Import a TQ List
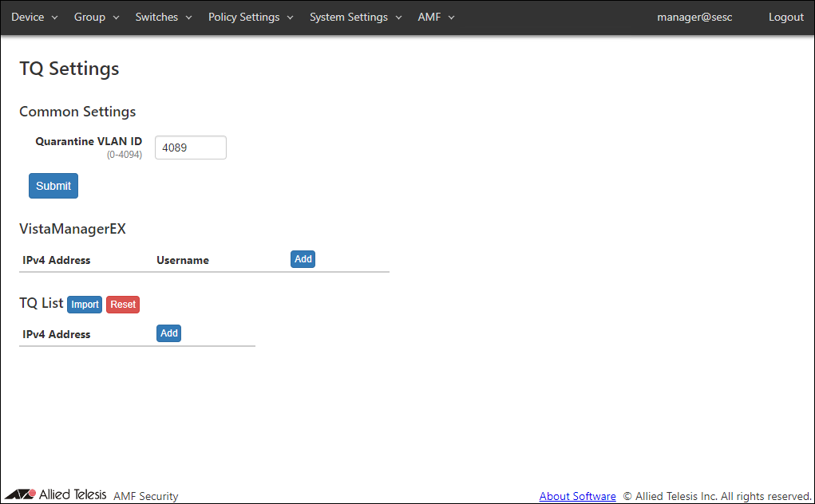This screenshot has height=504, width=815. click(85, 305)
